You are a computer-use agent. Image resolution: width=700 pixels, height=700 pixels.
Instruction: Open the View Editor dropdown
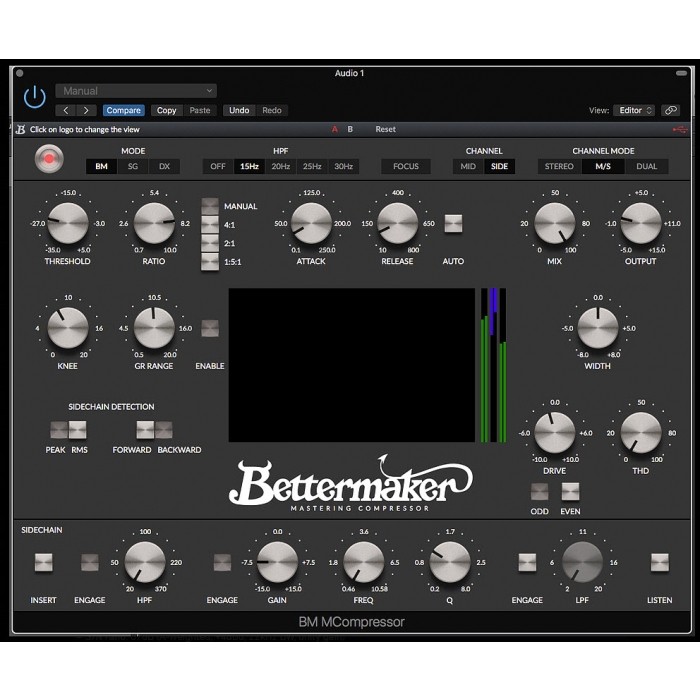tap(635, 110)
